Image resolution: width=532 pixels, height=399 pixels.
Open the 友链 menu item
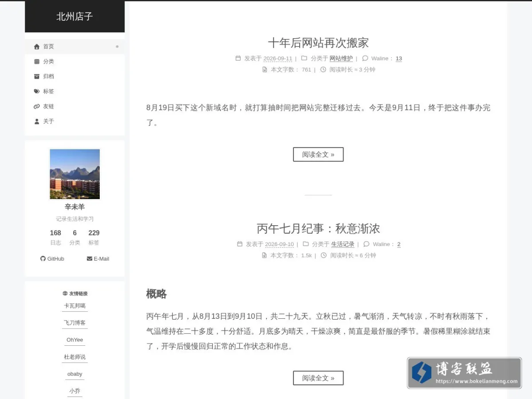pos(74,106)
